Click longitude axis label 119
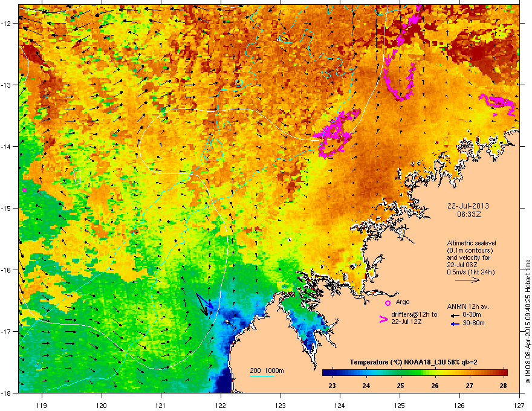Viewport: 532px width, 411px height. click(42, 405)
